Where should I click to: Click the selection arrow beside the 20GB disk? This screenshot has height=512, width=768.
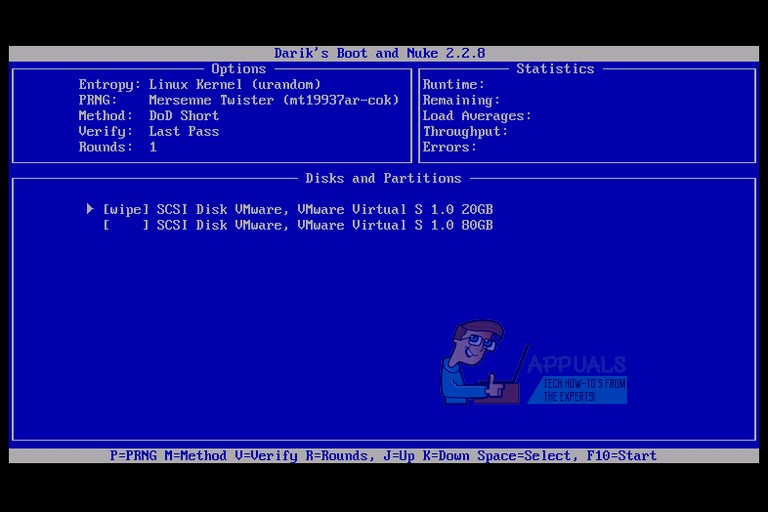click(90, 209)
